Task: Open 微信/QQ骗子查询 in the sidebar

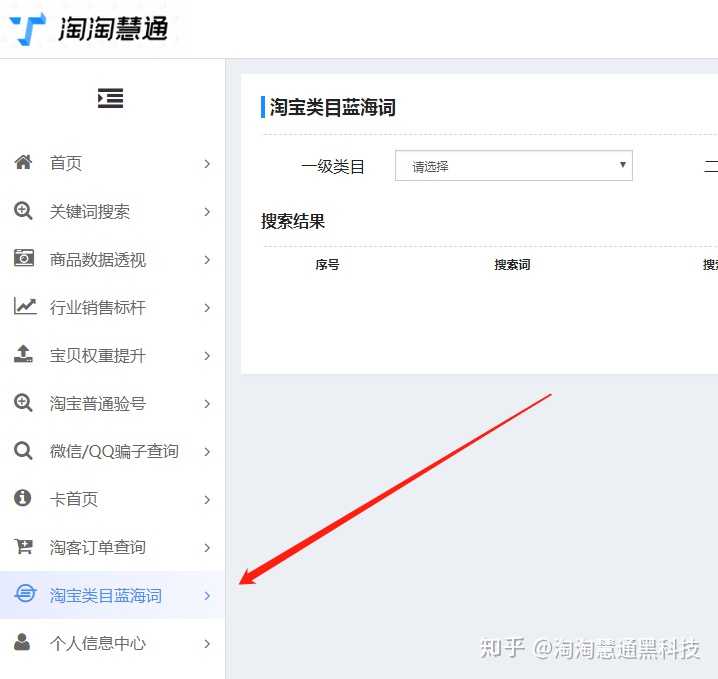Action: coord(112,451)
